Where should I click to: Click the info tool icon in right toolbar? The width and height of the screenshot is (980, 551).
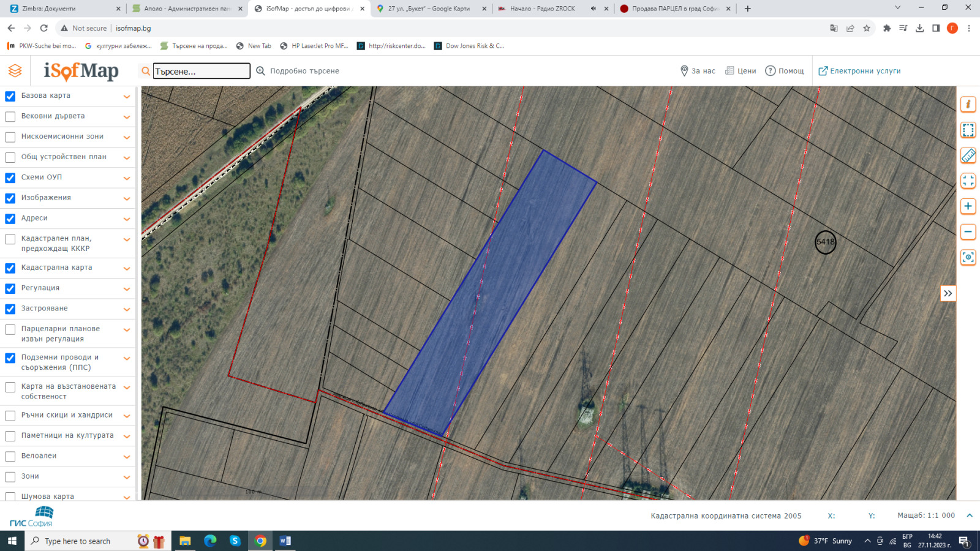click(968, 105)
